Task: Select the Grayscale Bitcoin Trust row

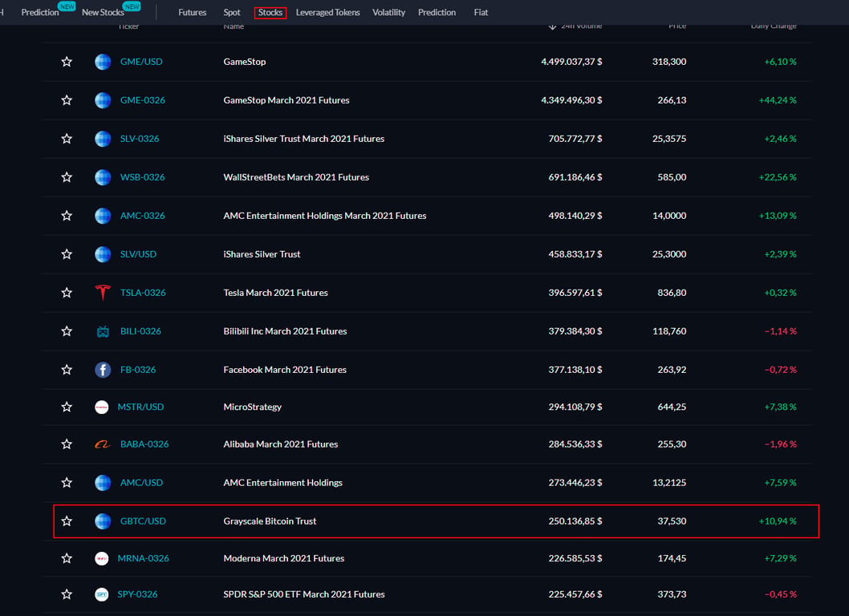Action: tap(437, 521)
